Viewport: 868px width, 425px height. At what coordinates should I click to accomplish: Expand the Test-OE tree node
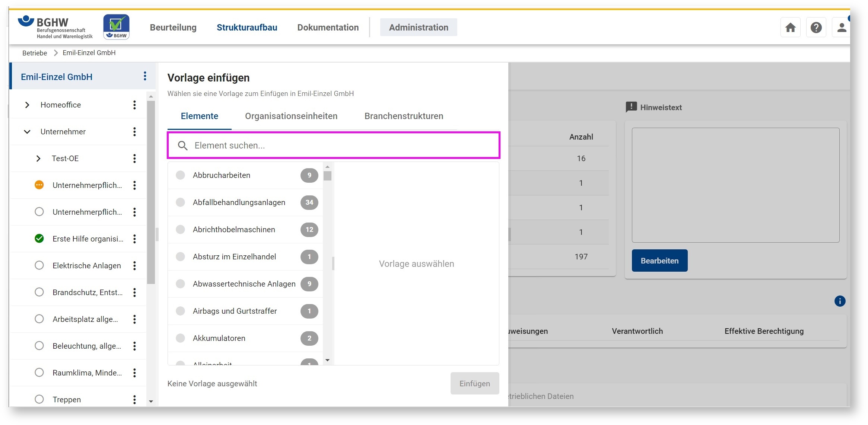(x=38, y=159)
